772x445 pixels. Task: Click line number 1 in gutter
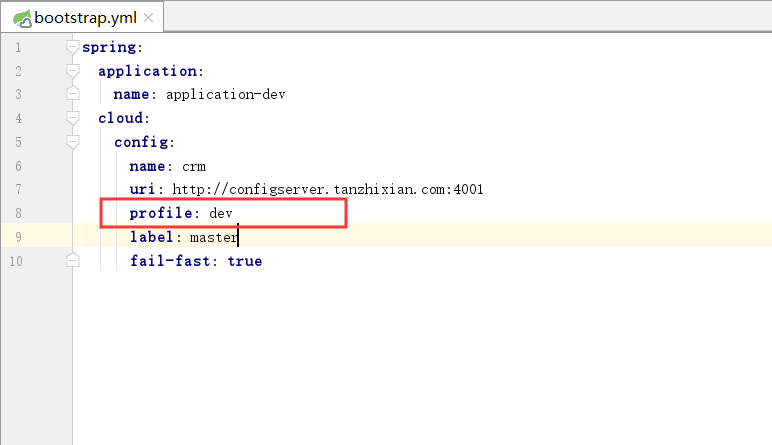click(x=18, y=47)
